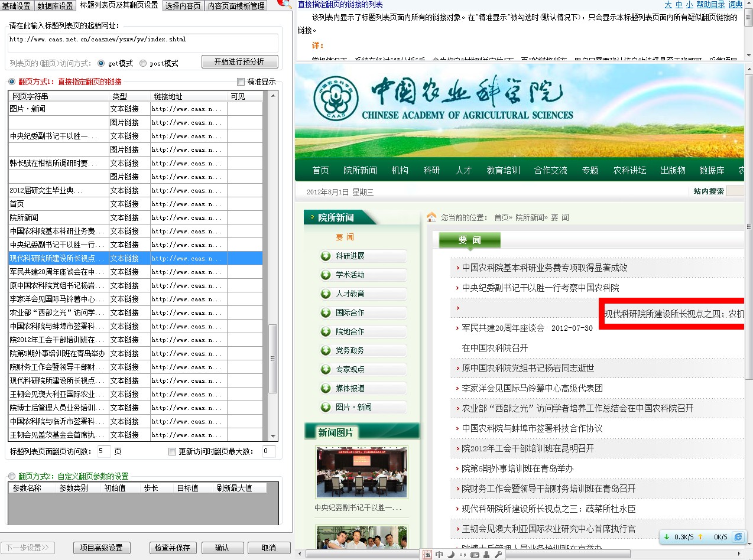Click the starting URL input field
The height and width of the screenshot is (560, 753).
(x=143, y=43)
